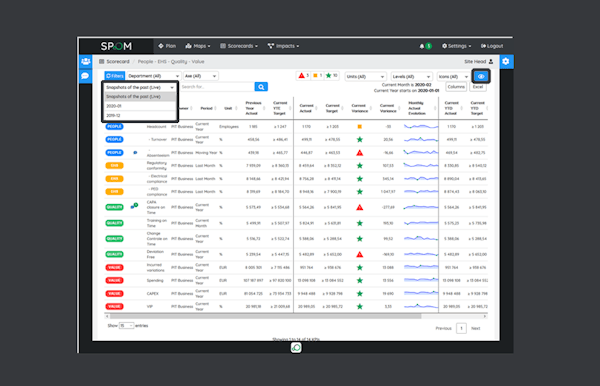Click the SPOM logo
Viewport: 600px width, 386px height.
click(x=116, y=46)
